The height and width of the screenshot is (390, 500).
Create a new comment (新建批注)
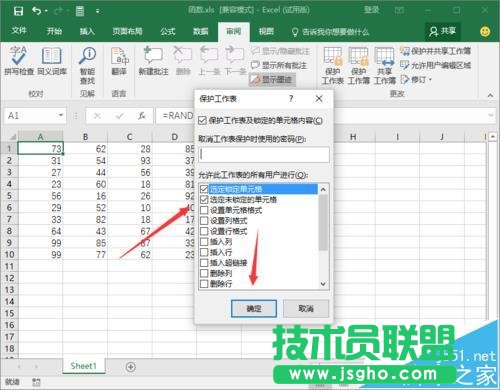[x=153, y=61]
